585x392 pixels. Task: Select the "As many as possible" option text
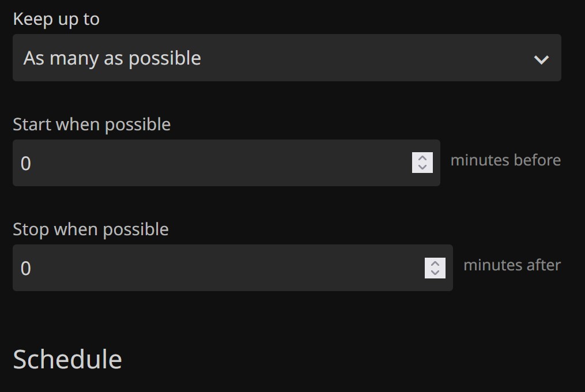pyautogui.click(x=112, y=58)
